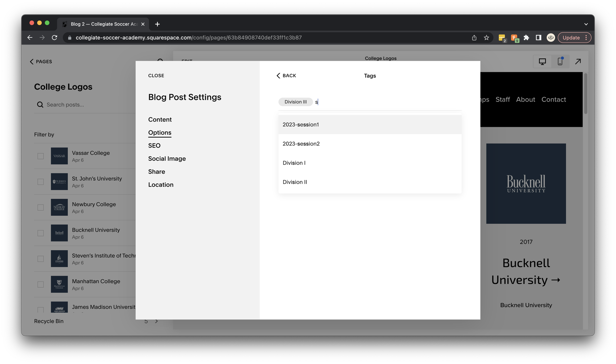Click CLOSE in Blog Post Settings
This screenshot has width=616, height=364.
pyautogui.click(x=156, y=76)
